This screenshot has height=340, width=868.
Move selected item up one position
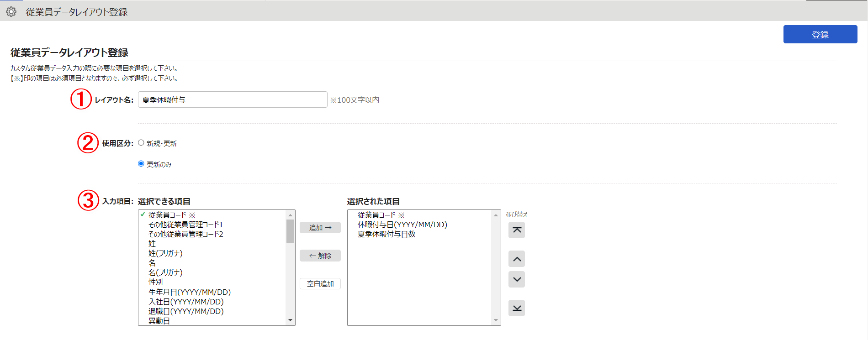(x=517, y=259)
